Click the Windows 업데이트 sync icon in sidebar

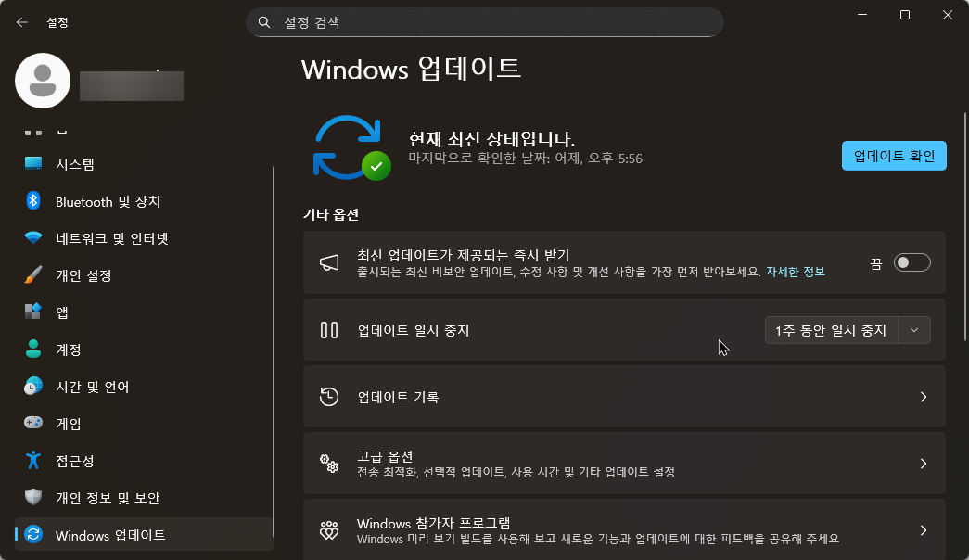tap(33, 534)
